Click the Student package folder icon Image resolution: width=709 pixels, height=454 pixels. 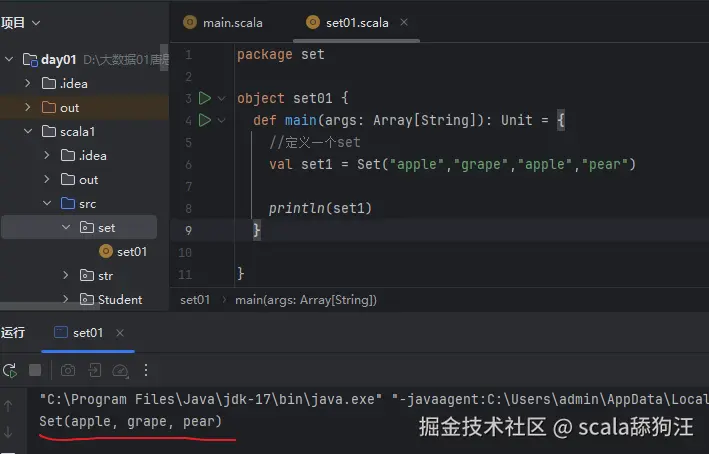click(86, 299)
